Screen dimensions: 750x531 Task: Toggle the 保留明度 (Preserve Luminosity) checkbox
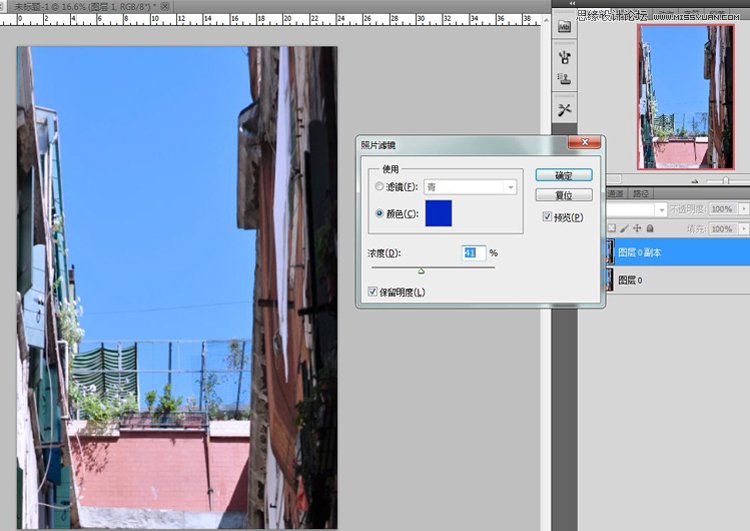[x=373, y=292]
